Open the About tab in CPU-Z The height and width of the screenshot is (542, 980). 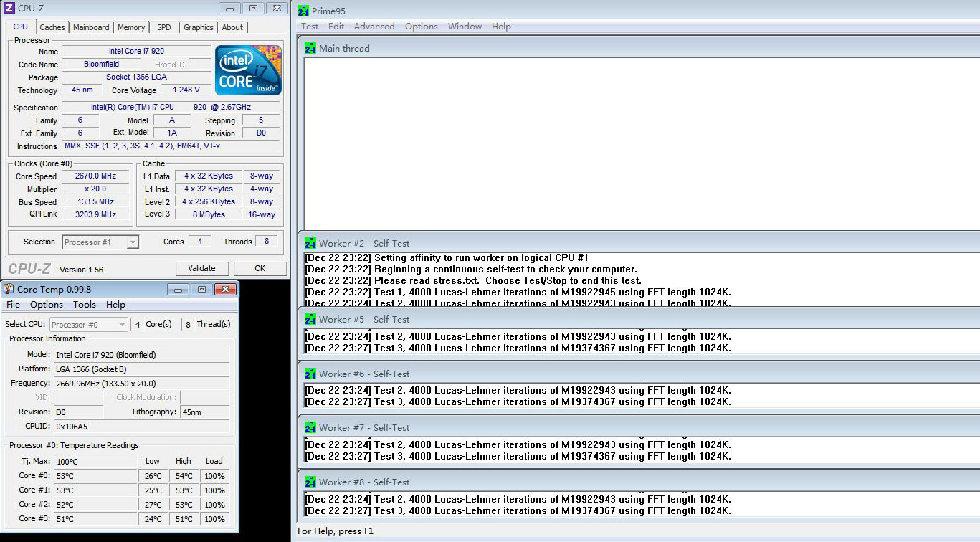[x=232, y=27]
